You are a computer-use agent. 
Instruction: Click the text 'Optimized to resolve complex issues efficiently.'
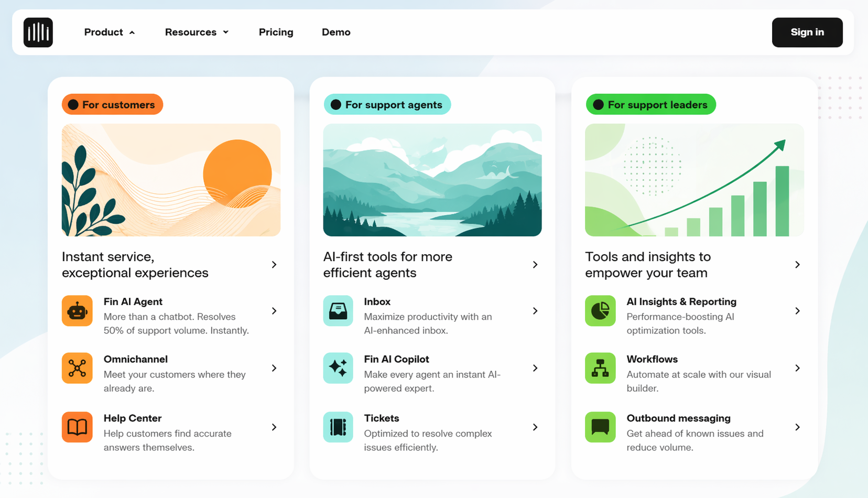[428, 440]
